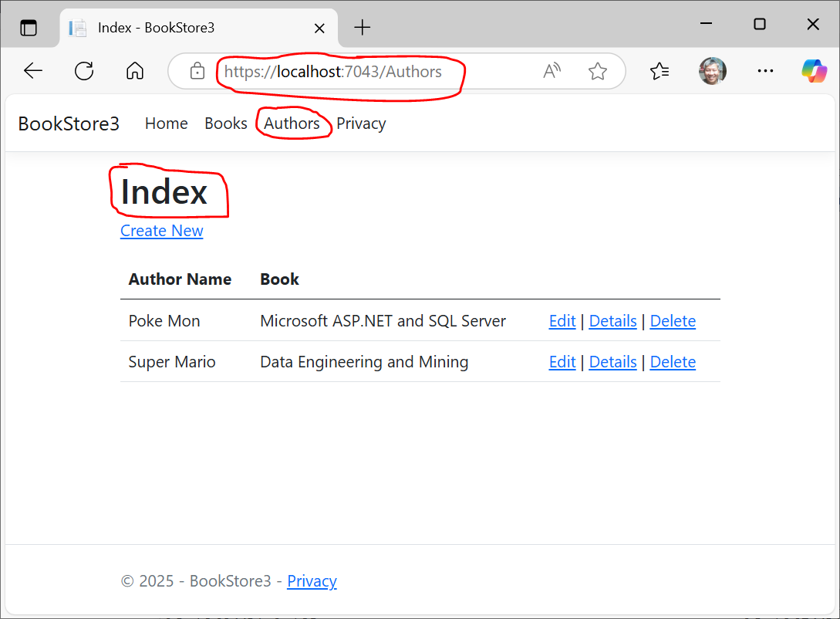This screenshot has height=619, width=840.
Task: Activate the Read Aloud icon
Action: [x=552, y=71]
